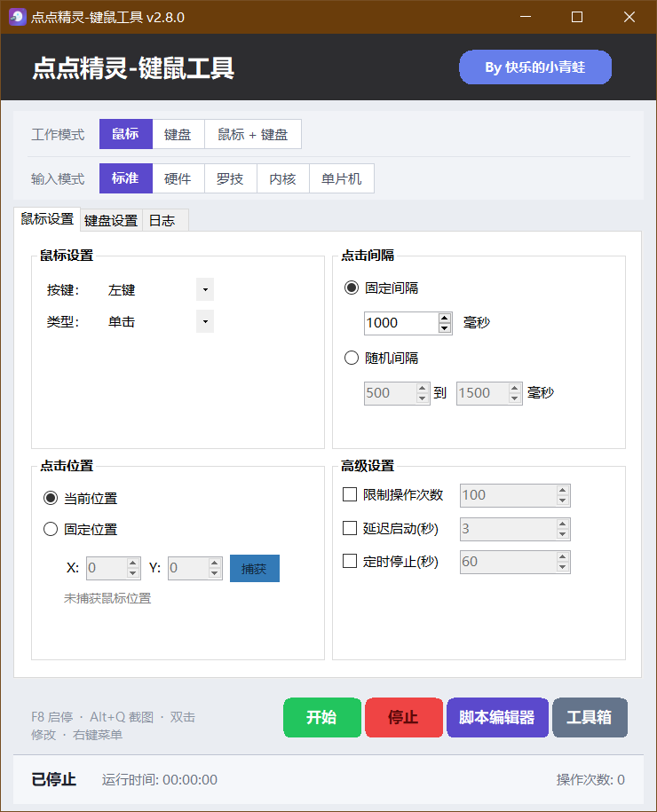Close the 点点精灵 window
657x812 pixels.
[x=629, y=17]
